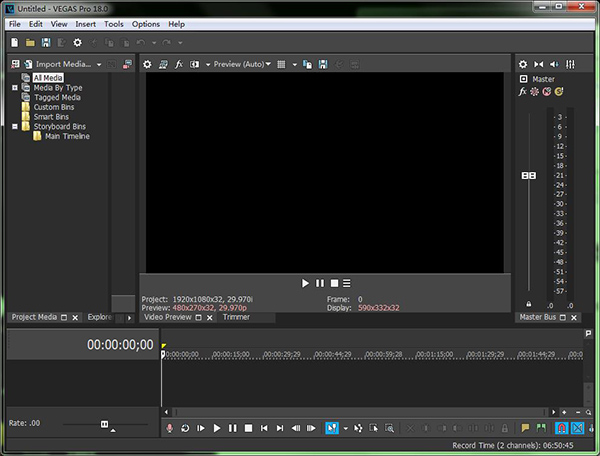Screen dimensions: 600x456
Task: Select the Main Timeline storyboard bin
Action: point(67,136)
